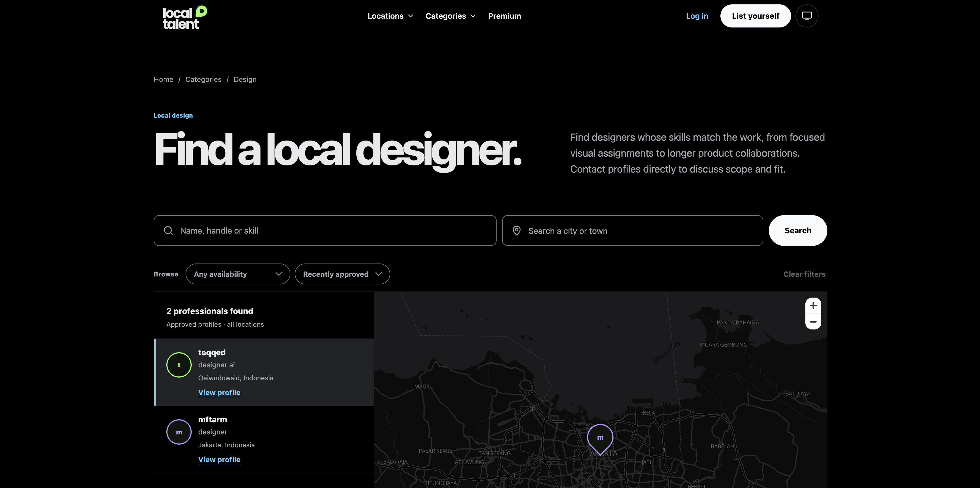The width and height of the screenshot is (980, 488).
Task: Click the Search button
Action: (798, 231)
